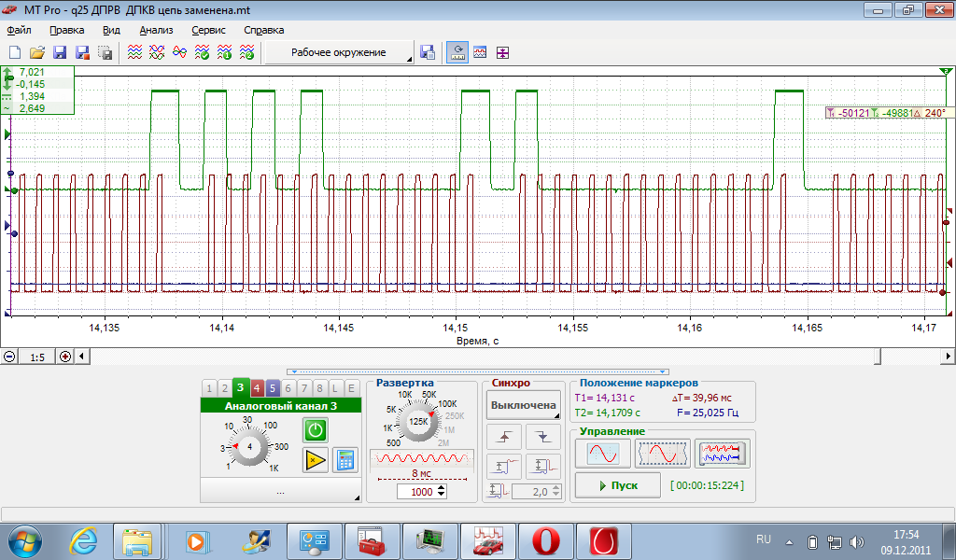Click the save-with-red-square floppy icon
956x560 pixels.
(x=82, y=53)
